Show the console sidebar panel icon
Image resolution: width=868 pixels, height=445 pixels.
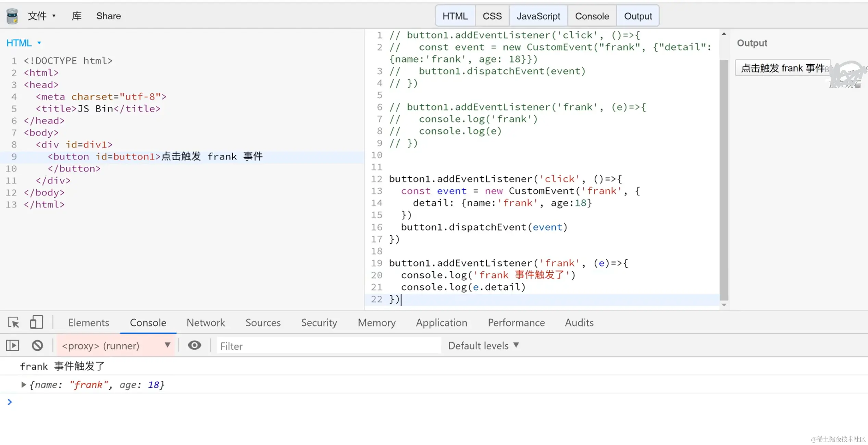(x=13, y=345)
